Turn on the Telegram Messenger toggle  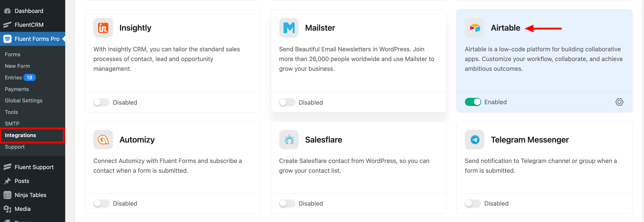(473, 203)
